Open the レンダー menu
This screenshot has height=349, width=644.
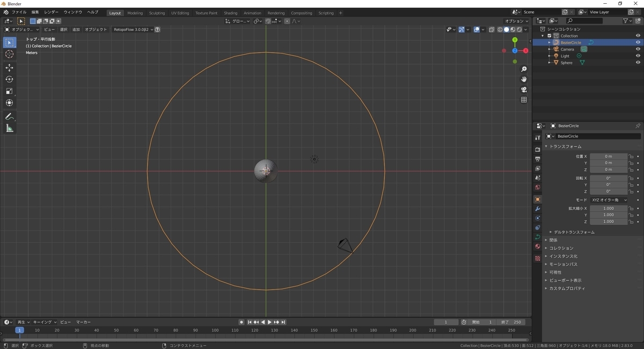[x=52, y=12]
